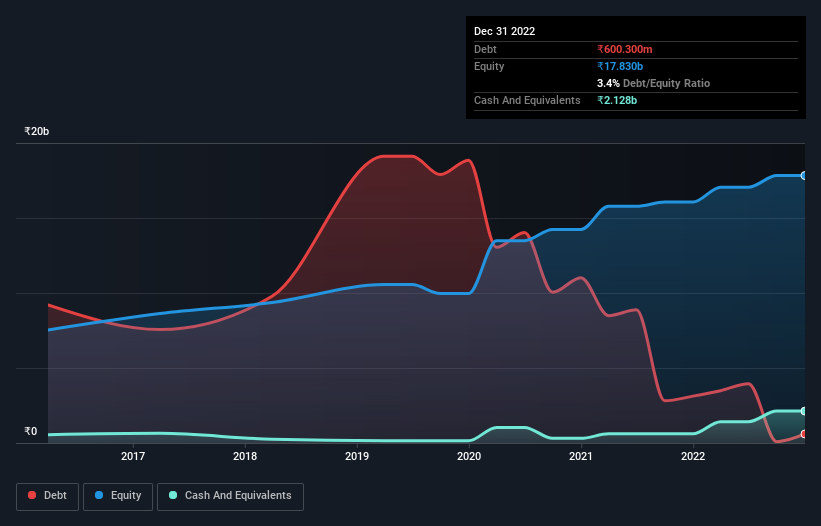Click the 2020 x-axis label

tap(469, 456)
